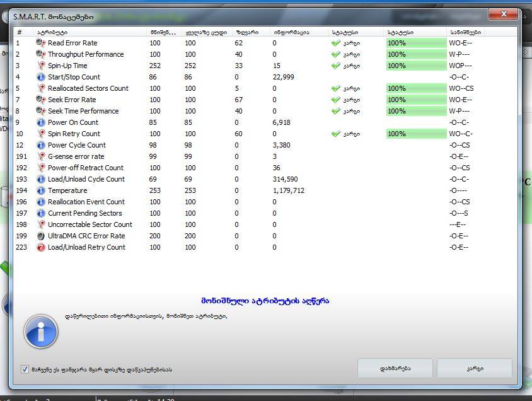Screen dimensions: 532x401
Task: Sort by the სანიშნეები column header
Action: point(465,32)
